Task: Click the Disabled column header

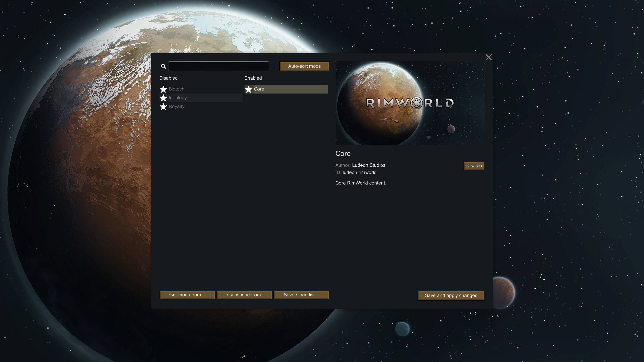Action: tap(169, 78)
